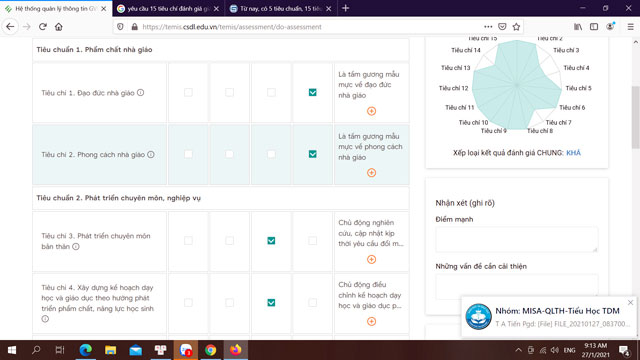
Task: Open Firefox hamburger menu
Action: click(630, 27)
